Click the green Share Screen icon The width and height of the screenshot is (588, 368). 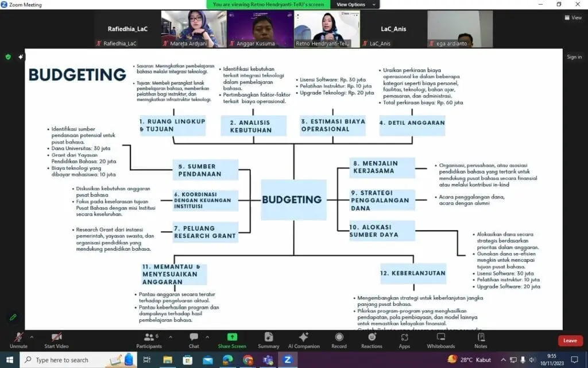232,337
